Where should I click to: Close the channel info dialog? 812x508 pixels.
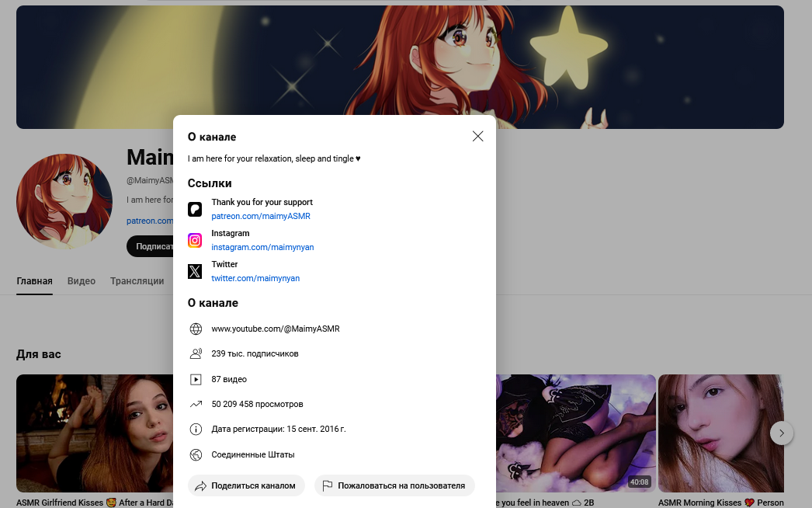coord(477,137)
